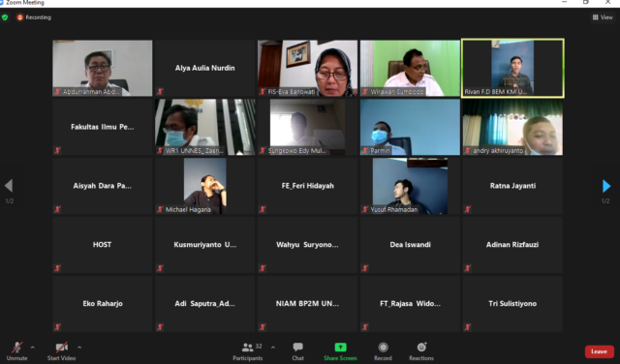
Task: Expand caret next to Participants
Action: [x=273, y=348]
